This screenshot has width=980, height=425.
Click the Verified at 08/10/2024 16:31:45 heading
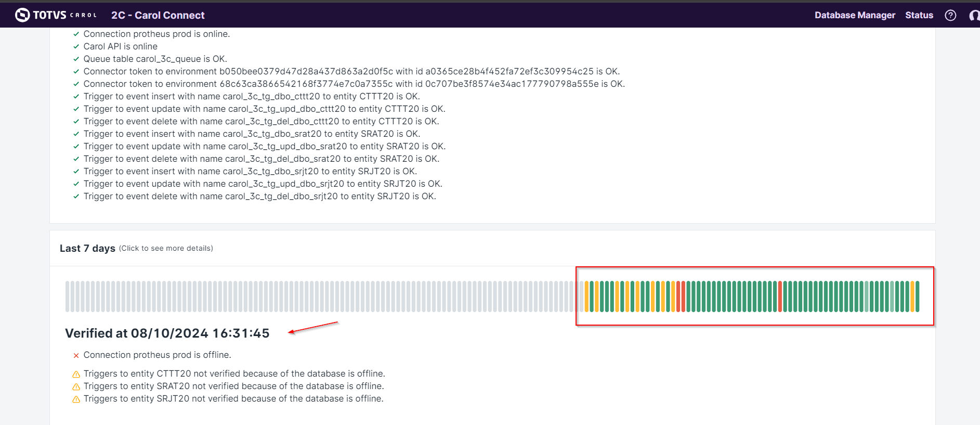point(167,333)
